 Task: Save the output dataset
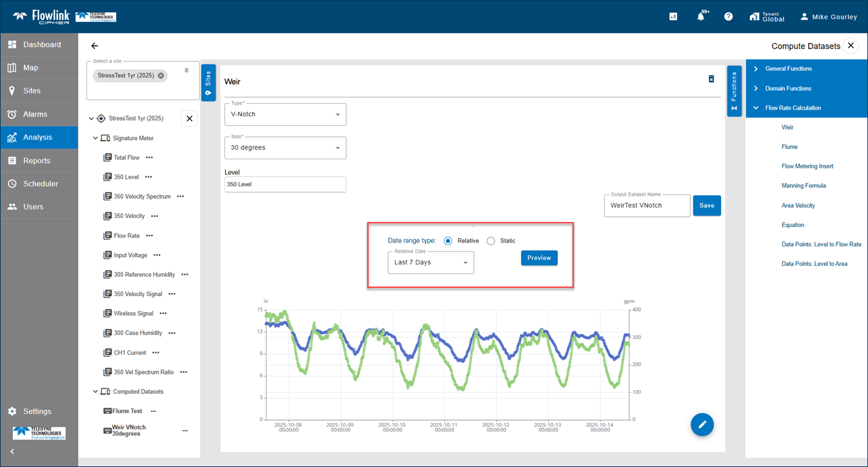tap(707, 206)
